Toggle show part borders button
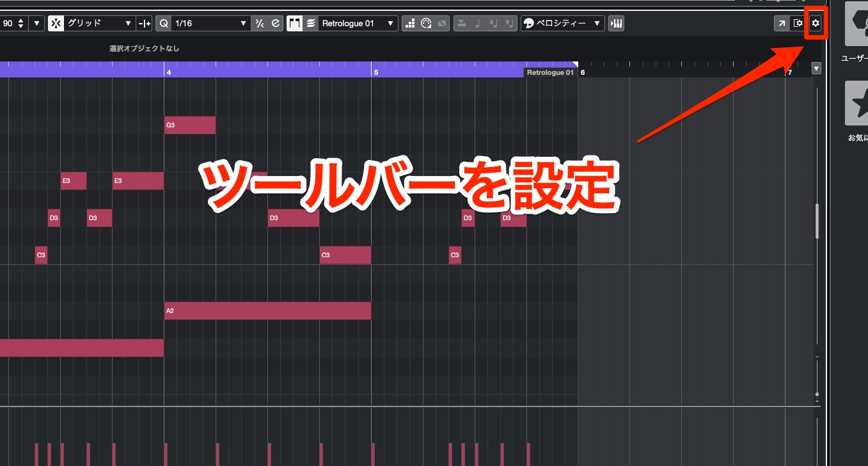 (x=294, y=24)
